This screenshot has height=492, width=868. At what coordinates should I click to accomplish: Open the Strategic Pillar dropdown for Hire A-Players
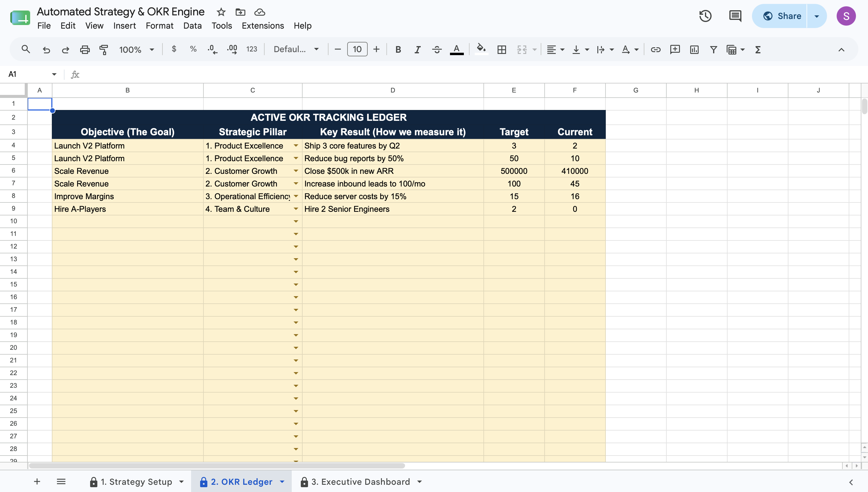pyautogui.click(x=296, y=209)
